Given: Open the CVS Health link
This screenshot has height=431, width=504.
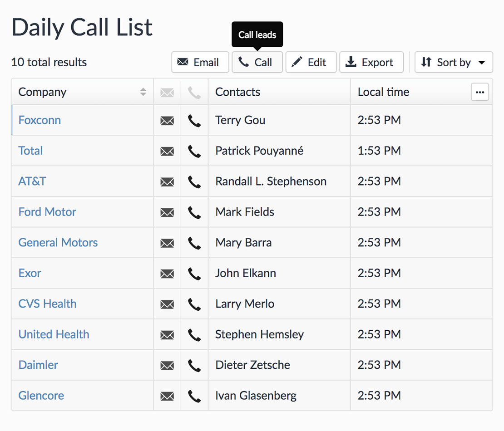Looking at the screenshot, I should [x=47, y=304].
